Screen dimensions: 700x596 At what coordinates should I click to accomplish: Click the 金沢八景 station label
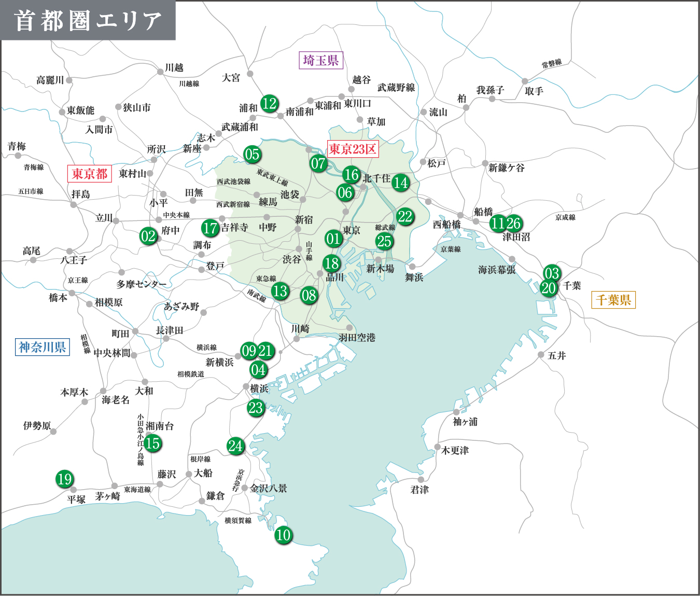click(269, 488)
